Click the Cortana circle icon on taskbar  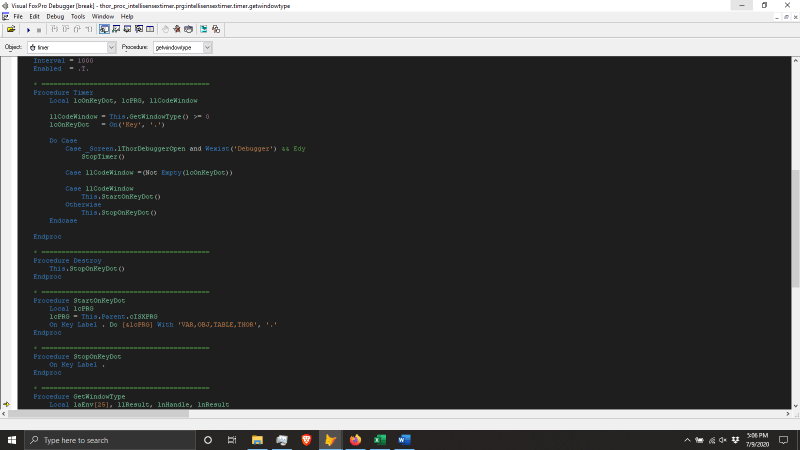[208, 440]
